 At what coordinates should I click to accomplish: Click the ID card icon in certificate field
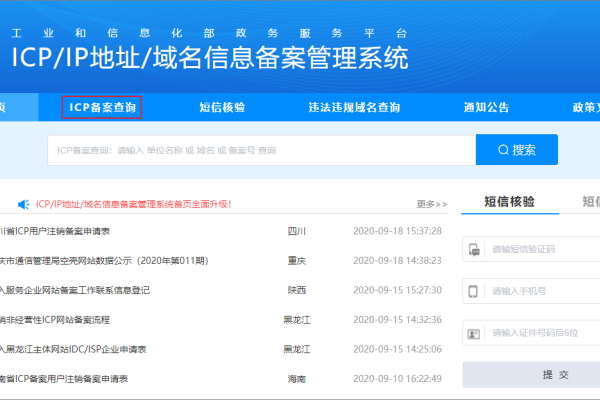474,334
